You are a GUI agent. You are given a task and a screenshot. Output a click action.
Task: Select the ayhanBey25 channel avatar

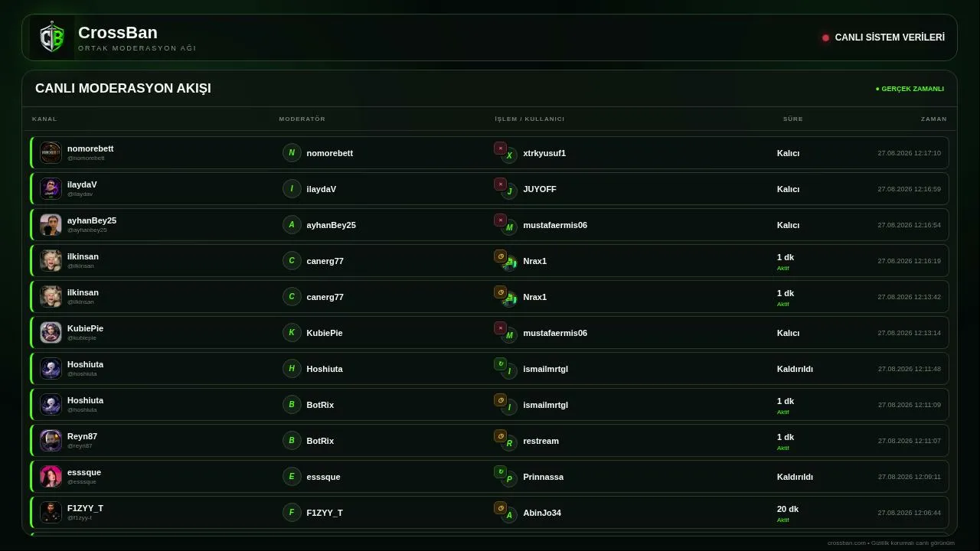point(51,225)
